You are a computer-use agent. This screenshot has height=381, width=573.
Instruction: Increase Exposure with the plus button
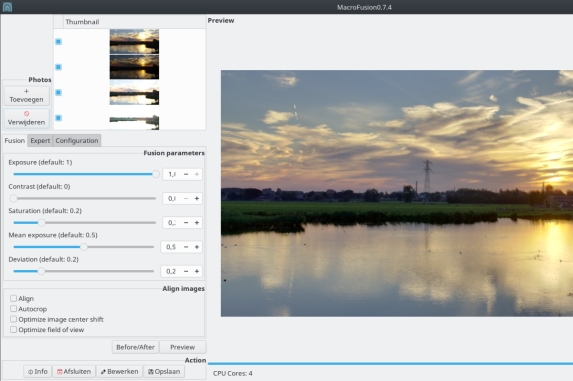(197, 174)
